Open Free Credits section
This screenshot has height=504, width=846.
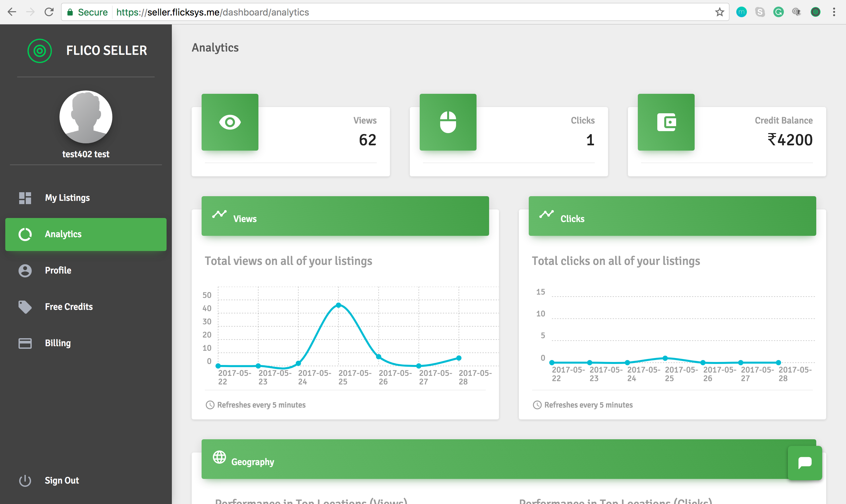pos(69,307)
